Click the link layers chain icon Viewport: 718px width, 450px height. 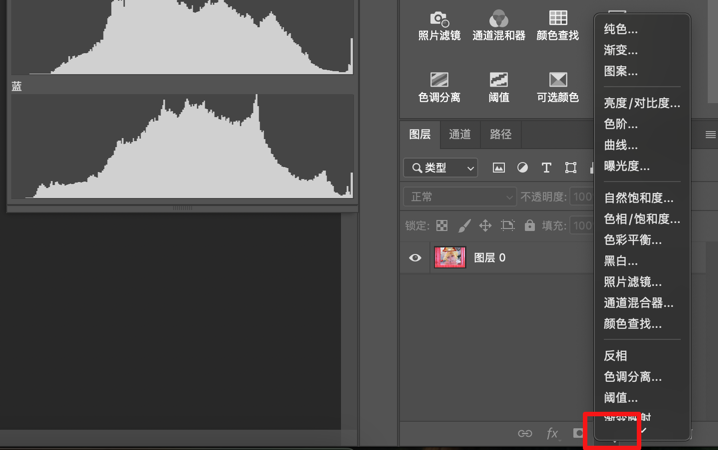(x=525, y=433)
